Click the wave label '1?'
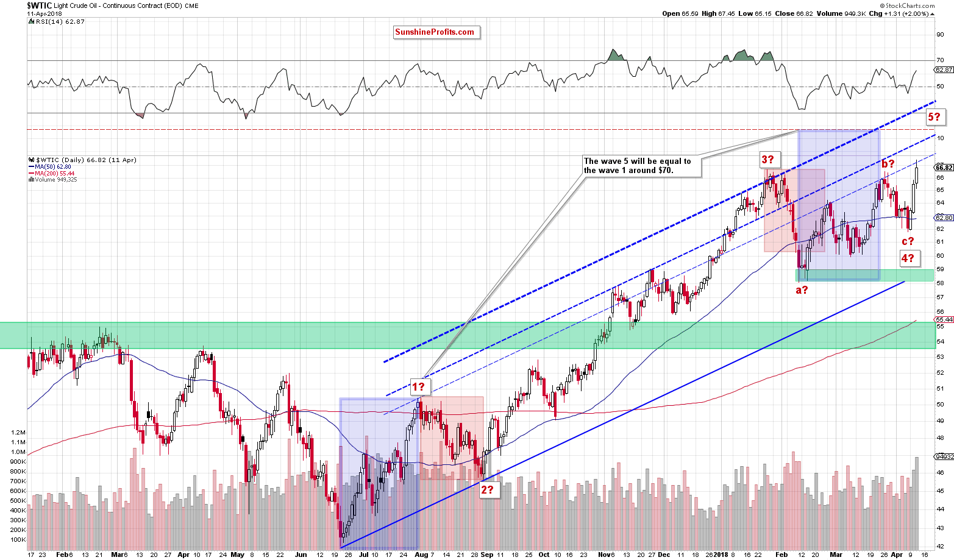The width and height of the screenshot is (954, 560). (x=420, y=386)
